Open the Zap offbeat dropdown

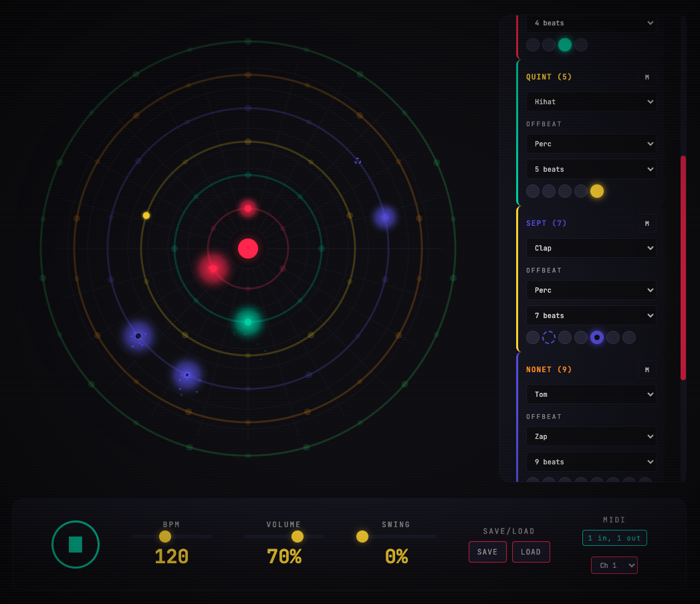(591, 436)
